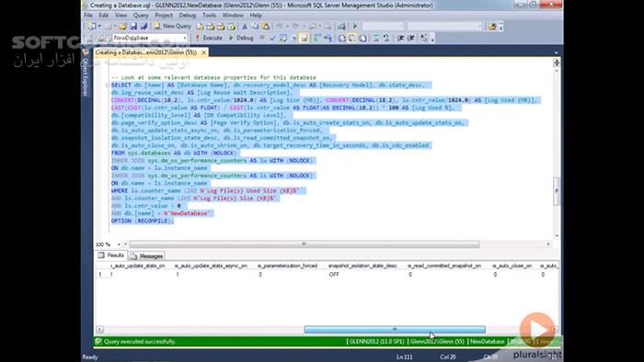Save the query with the disk icon
This screenshot has height=362, width=644.
point(133,27)
